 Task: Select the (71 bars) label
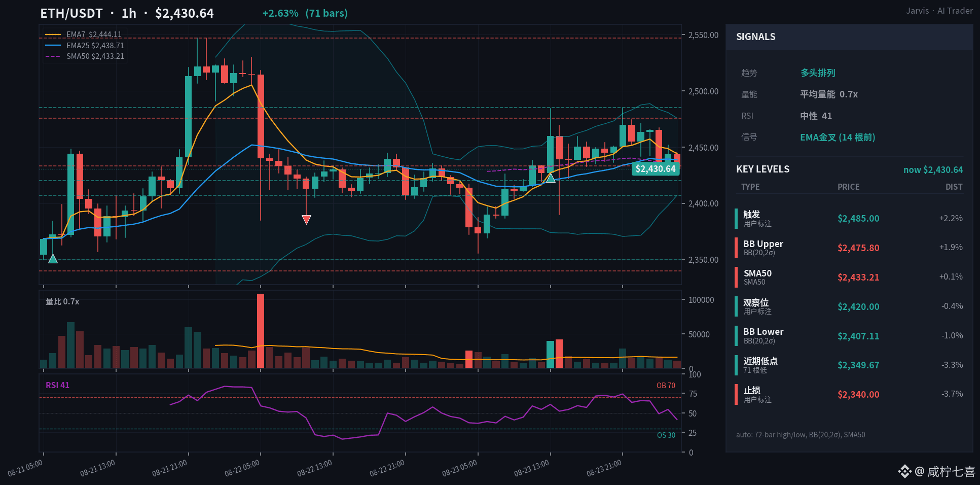pyautogui.click(x=326, y=13)
